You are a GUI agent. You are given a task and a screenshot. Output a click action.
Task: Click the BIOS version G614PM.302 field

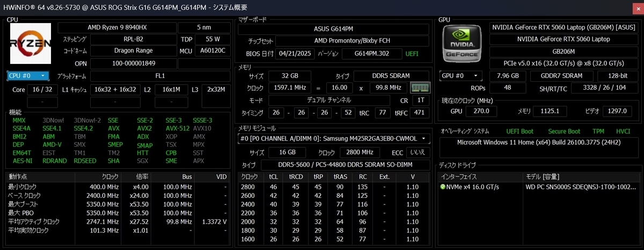(x=372, y=53)
